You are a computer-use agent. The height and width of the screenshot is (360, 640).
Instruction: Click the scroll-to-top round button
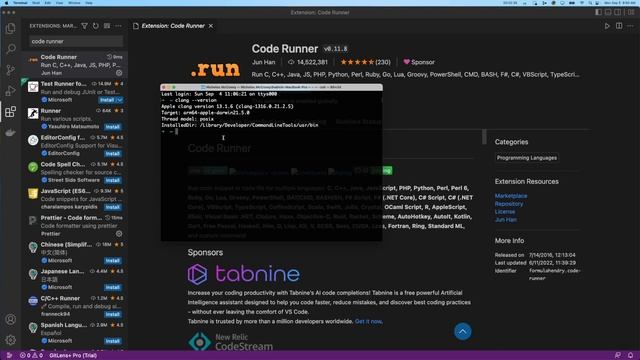click(462, 331)
